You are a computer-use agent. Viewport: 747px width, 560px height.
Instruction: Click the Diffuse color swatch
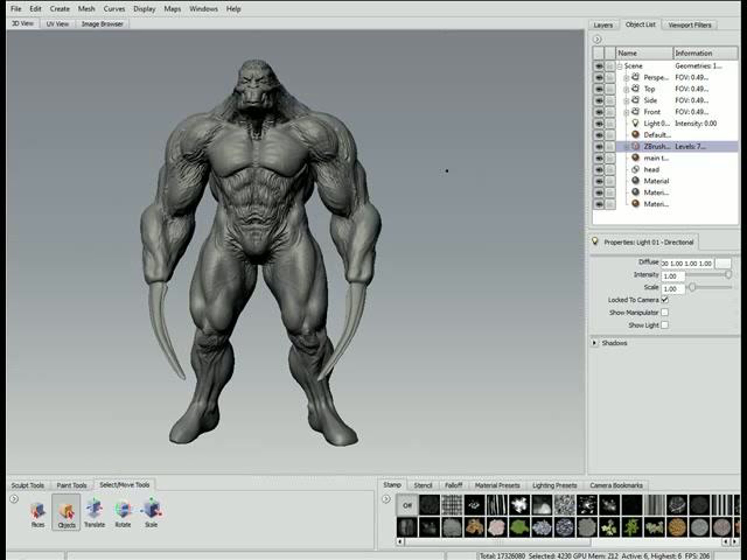click(x=723, y=263)
